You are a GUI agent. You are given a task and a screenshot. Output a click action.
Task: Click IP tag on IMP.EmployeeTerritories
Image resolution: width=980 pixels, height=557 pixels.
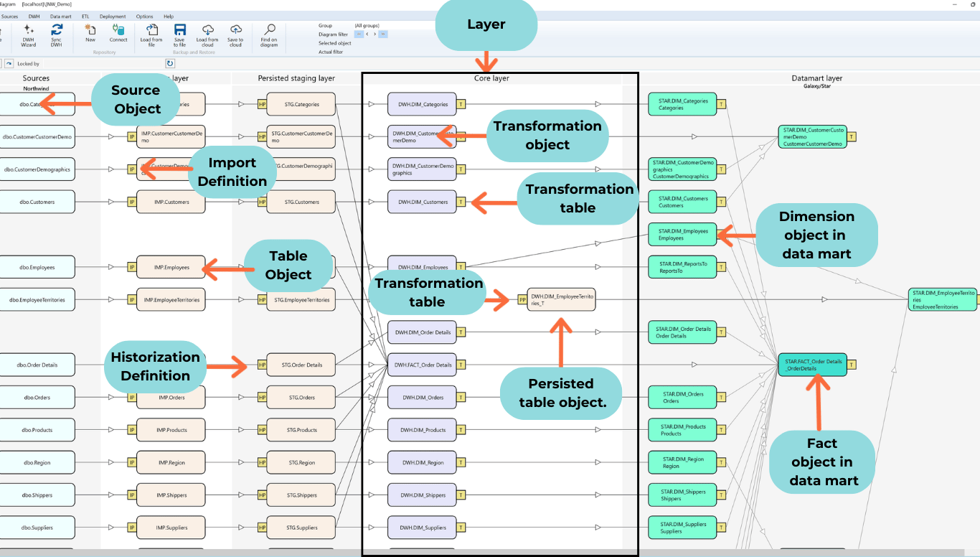(131, 300)
